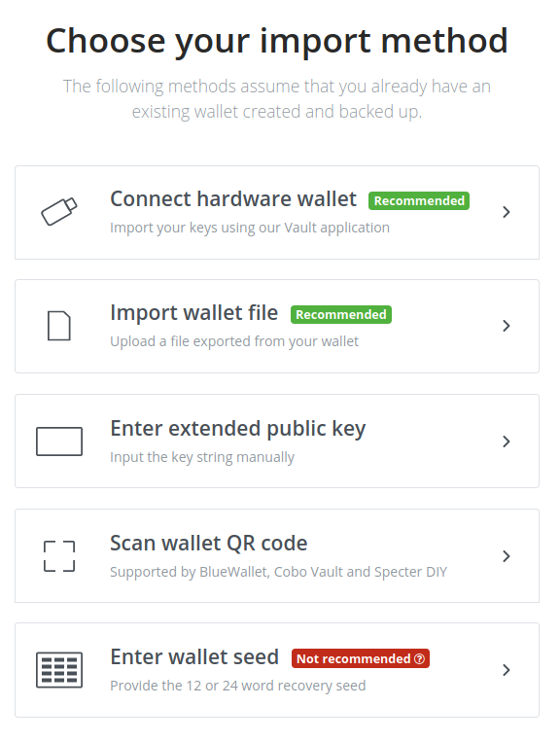560x742 pixels.
Task: Click the QR scan frame icon
Action: tap(59, 556)
